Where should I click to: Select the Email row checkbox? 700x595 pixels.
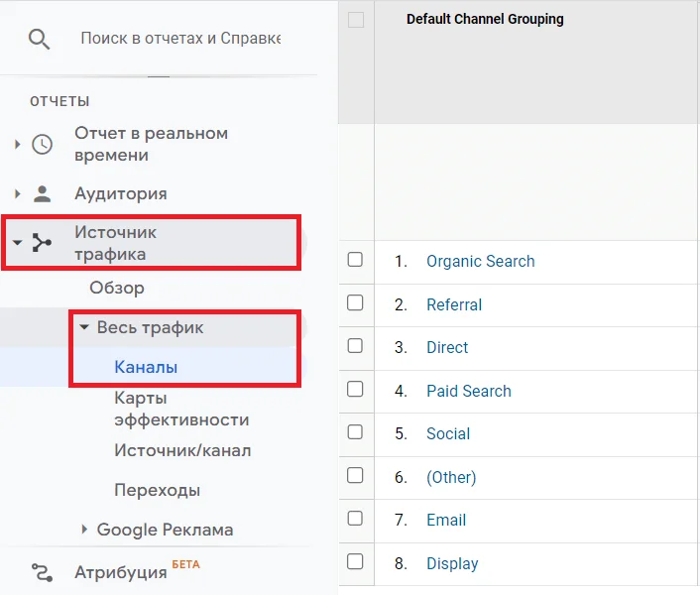tap(355, 519)
